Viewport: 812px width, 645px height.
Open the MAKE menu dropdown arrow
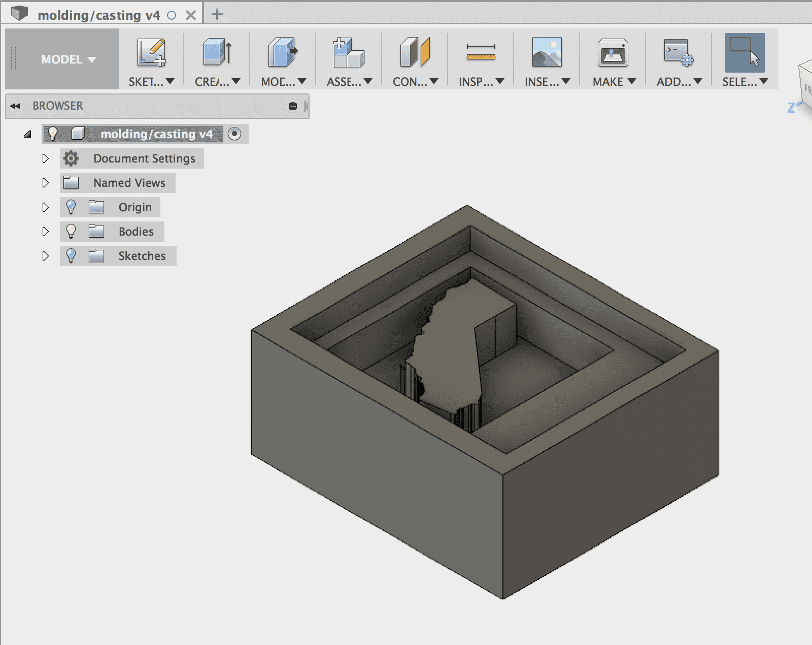pos(632,81)
